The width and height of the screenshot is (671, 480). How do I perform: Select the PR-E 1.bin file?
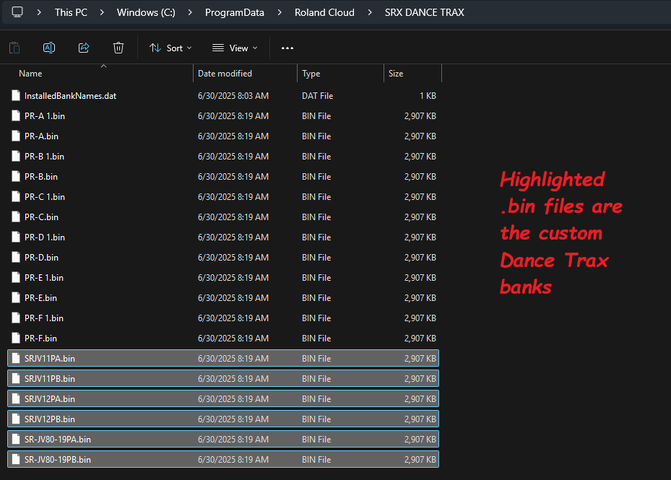tap(223, 278)
